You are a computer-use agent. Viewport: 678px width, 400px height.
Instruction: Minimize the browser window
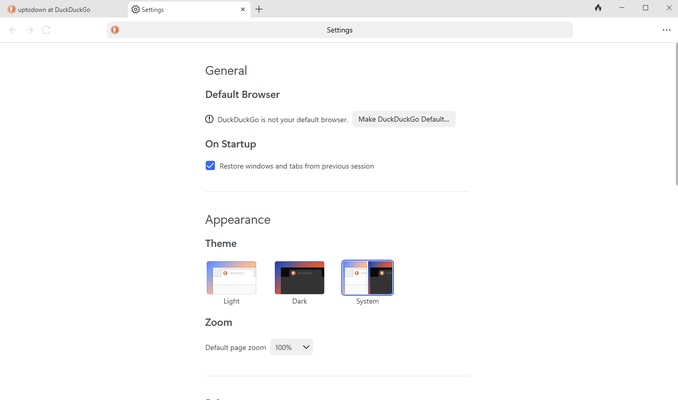(622, 8)
